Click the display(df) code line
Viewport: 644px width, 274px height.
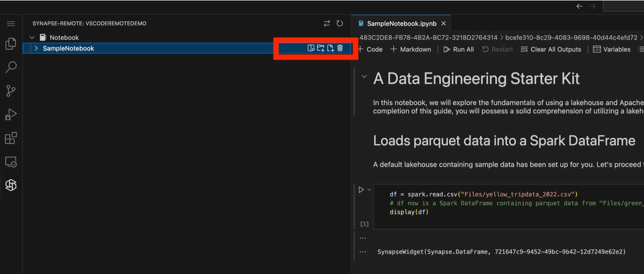coord(409,212)
